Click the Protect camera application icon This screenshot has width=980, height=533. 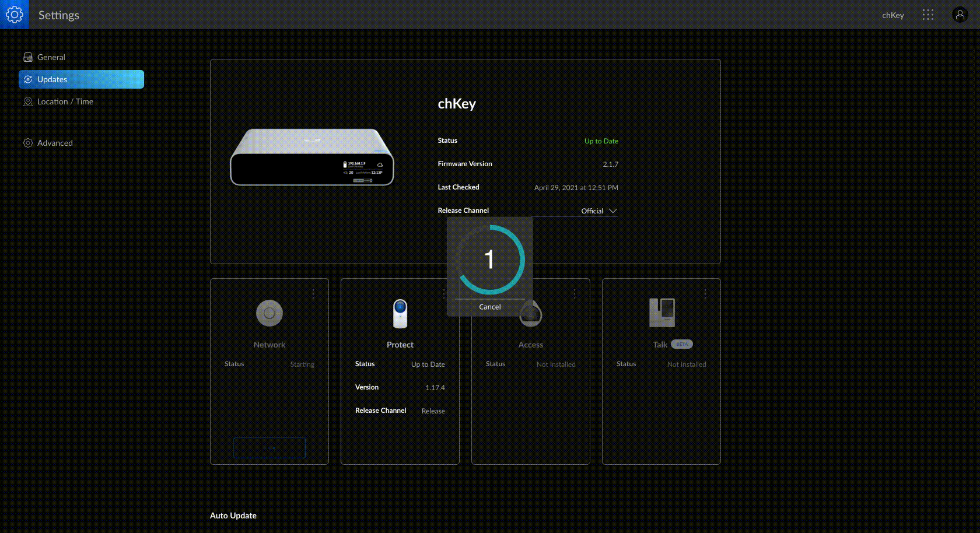pyautogui.click(x=400, y=314)
